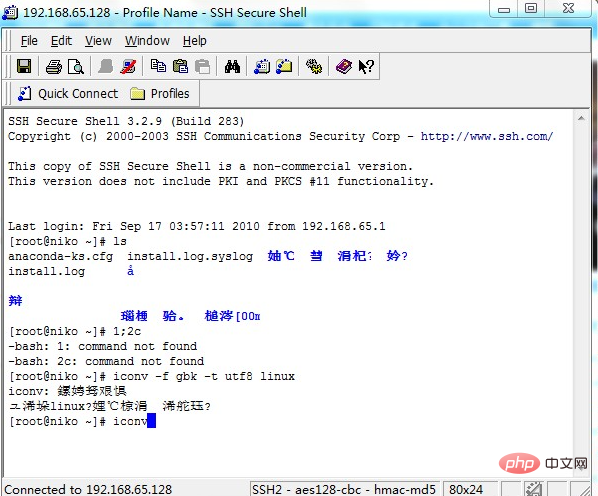Click the terminal scrollbar up arrow
The image size is (598, 496).
click(581, 118)
